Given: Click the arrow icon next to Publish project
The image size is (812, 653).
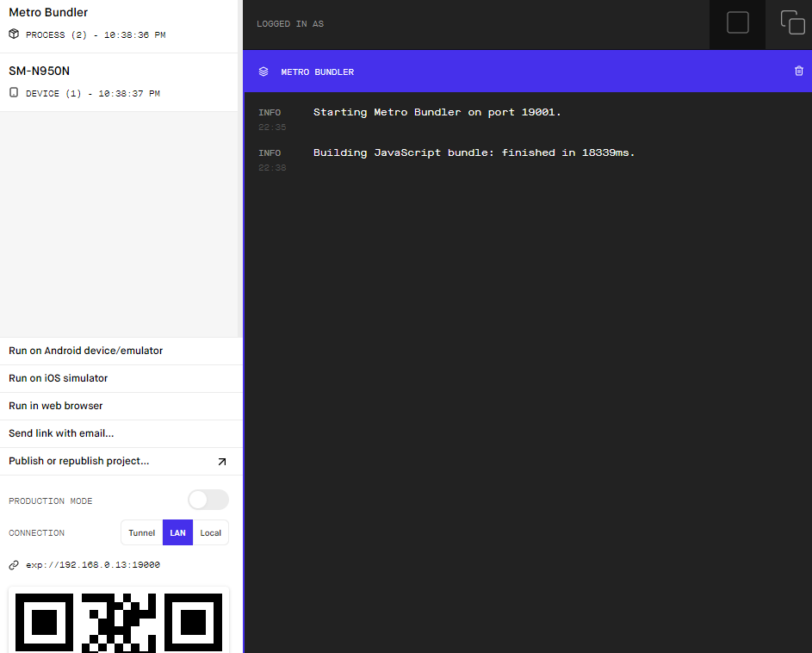Looking at the screenshot, I should click(x=221, y=461).
